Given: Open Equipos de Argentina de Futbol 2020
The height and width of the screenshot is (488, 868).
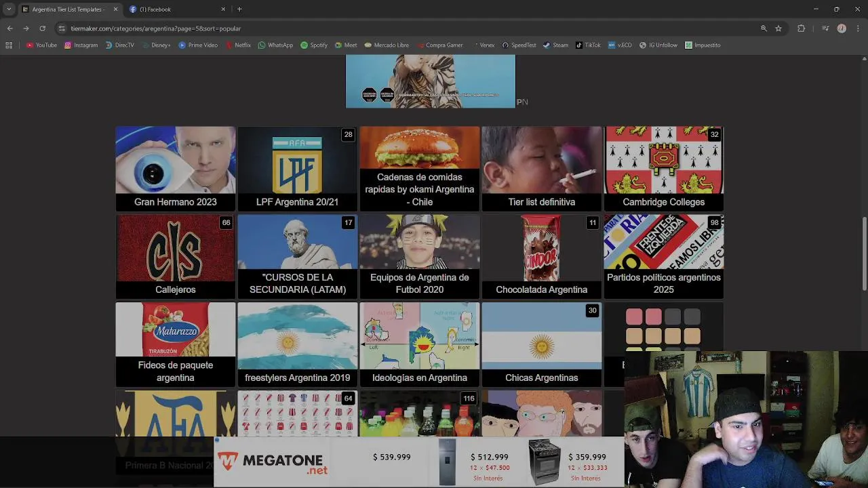Looking at the screenshot, I should [x=420, y=256].
